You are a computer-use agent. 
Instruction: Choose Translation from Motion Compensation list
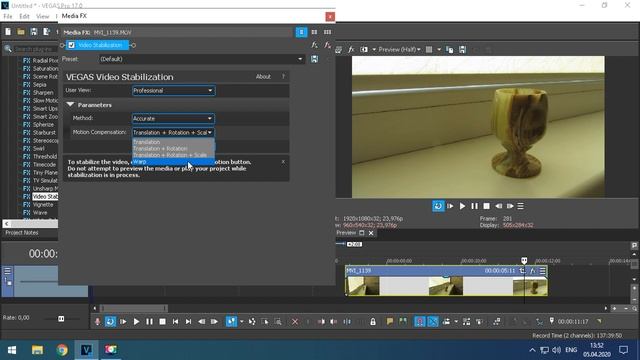tap(173, 142)
